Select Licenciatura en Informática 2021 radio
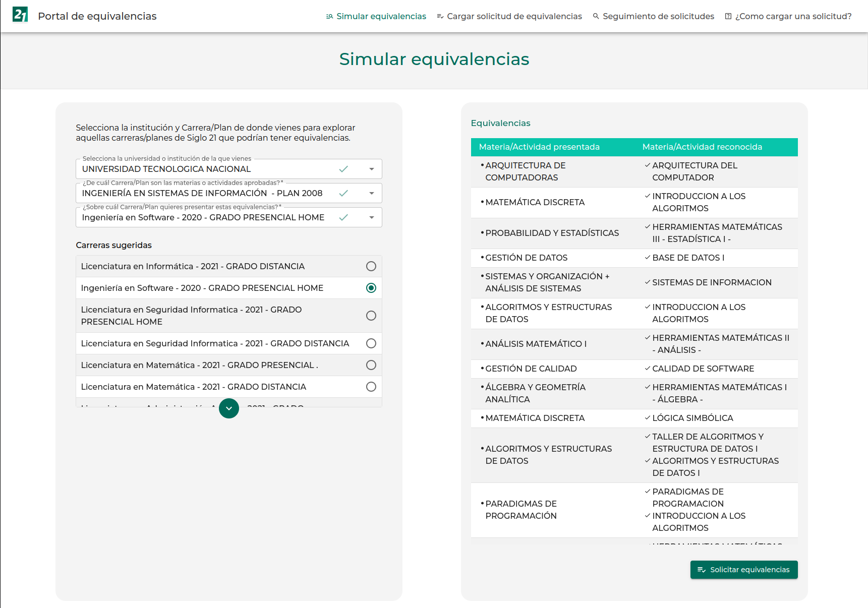 coord(371,266)
